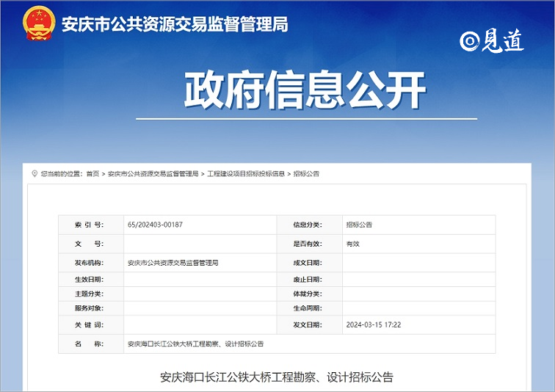Viewport: 555px width, 392px height.
Task: Click the 政府信息公开 banner heading
Action: [x=305, y=91]
